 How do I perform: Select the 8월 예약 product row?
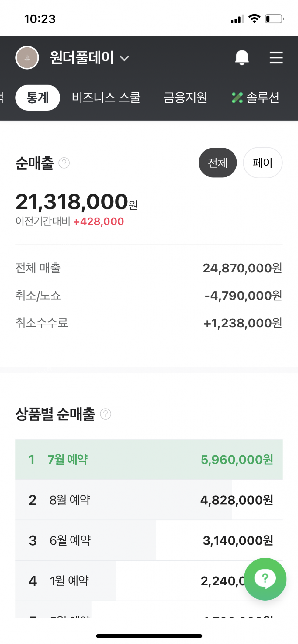[x=149, y=500]
